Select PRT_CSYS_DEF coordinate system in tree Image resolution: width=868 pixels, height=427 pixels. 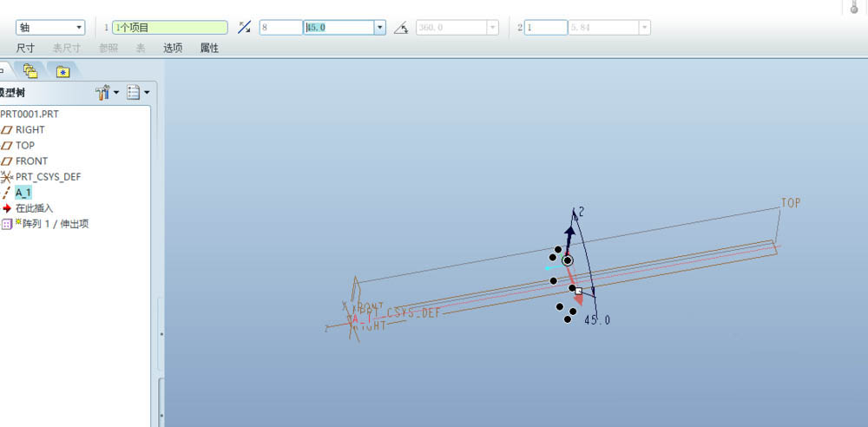pos(48,177)
